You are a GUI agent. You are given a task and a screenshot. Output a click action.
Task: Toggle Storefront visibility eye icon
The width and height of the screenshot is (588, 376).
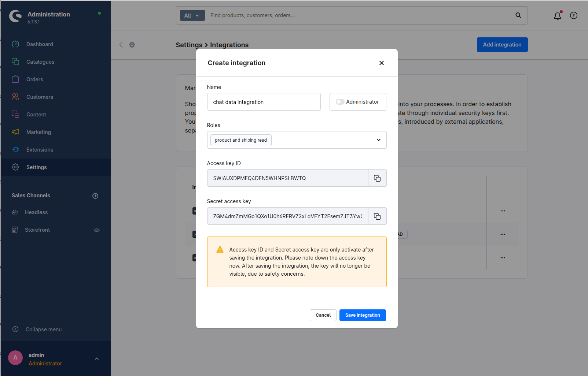click(96, 230)
